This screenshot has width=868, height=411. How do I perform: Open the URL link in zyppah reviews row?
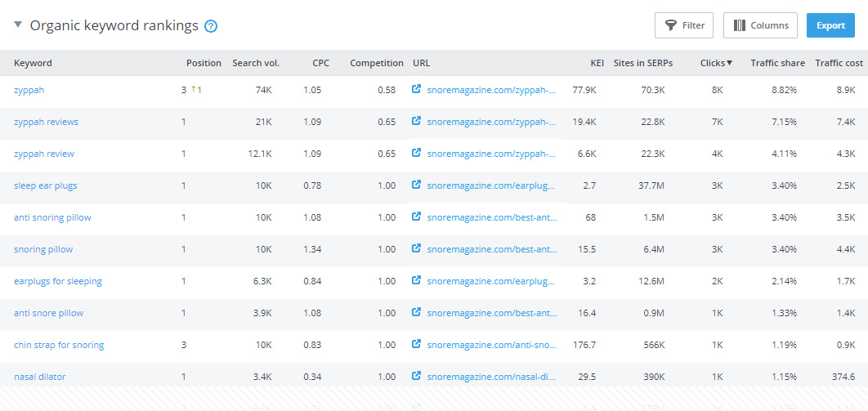click(x=491, y=123)
